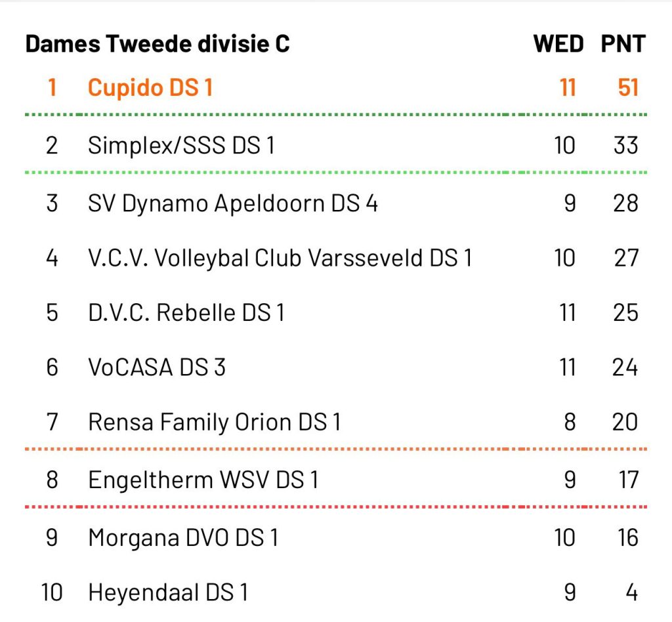Image resolution: width=672 pixels, height=622 pixels.
Task: Select D.V.C. Rebelle DS 1 row
Action: pos(186,312)
